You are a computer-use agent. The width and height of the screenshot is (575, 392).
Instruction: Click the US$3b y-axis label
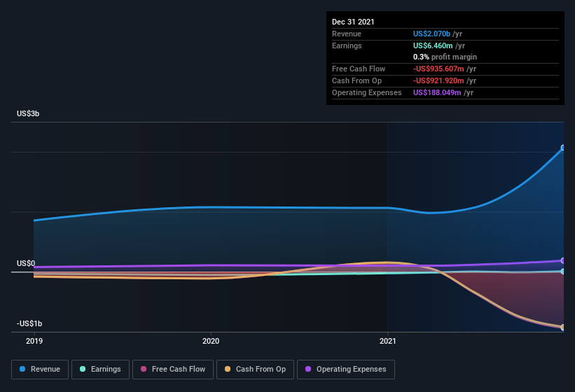pyautogui.click(x=28, y=113)
